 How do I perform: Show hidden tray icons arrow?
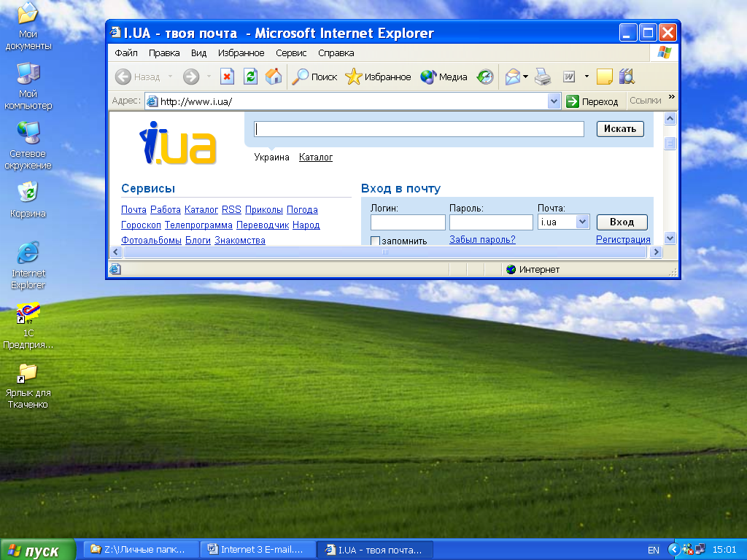pyautogui.click(x=673, y=550)
